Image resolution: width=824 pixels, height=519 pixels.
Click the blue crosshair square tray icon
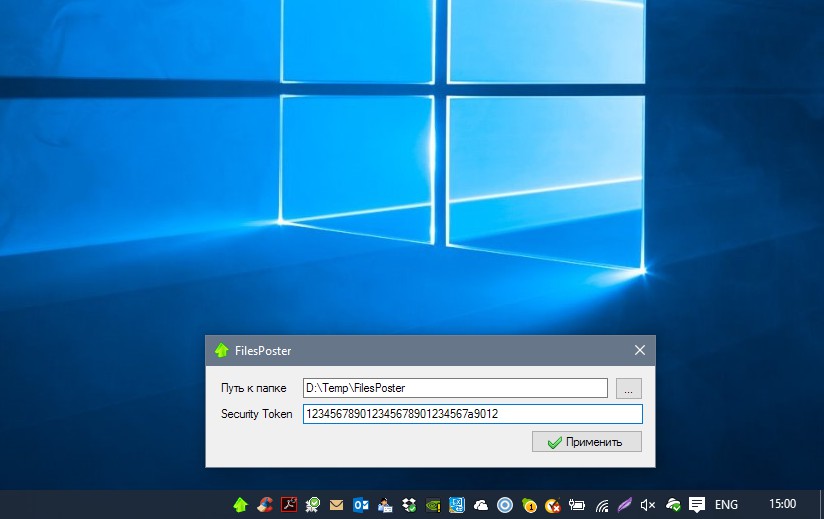pos(457,505)
